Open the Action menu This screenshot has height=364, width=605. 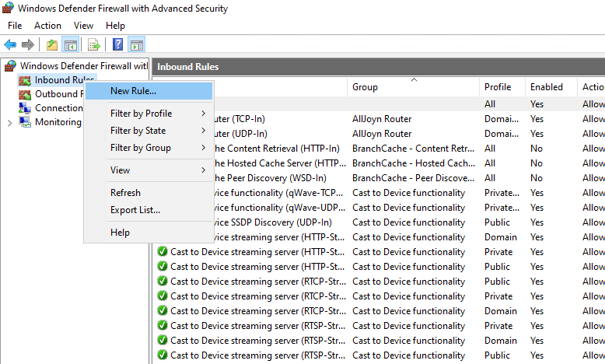47,26
